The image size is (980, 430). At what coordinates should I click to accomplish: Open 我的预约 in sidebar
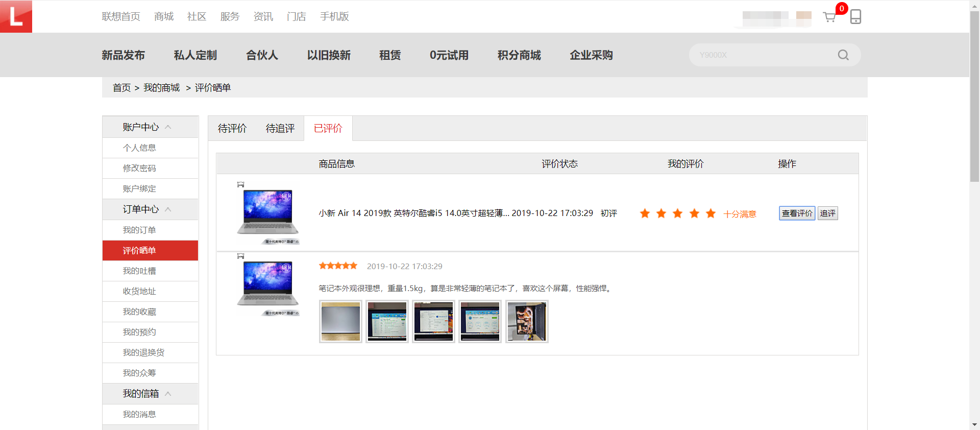click(150, 332)
